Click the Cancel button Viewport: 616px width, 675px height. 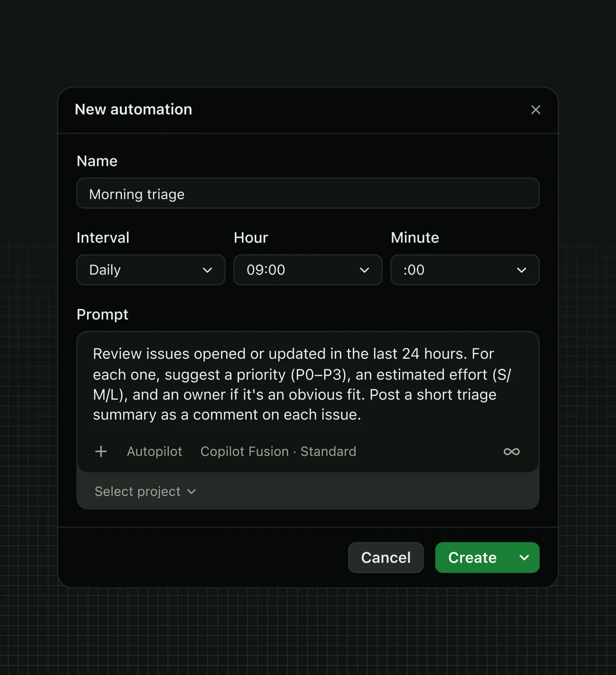(x=386, y=558)
